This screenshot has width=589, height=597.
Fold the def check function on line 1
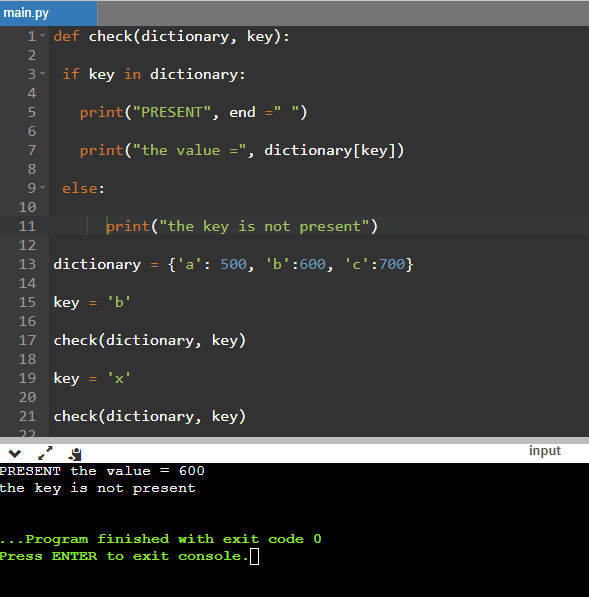pos(43,36)
